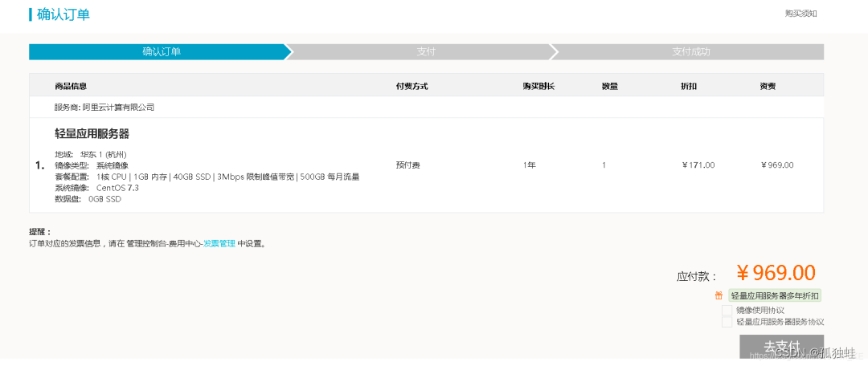
Task: Click the 轻量应用服务器多年折扣 promotion tag
Action: click(774, 296)
